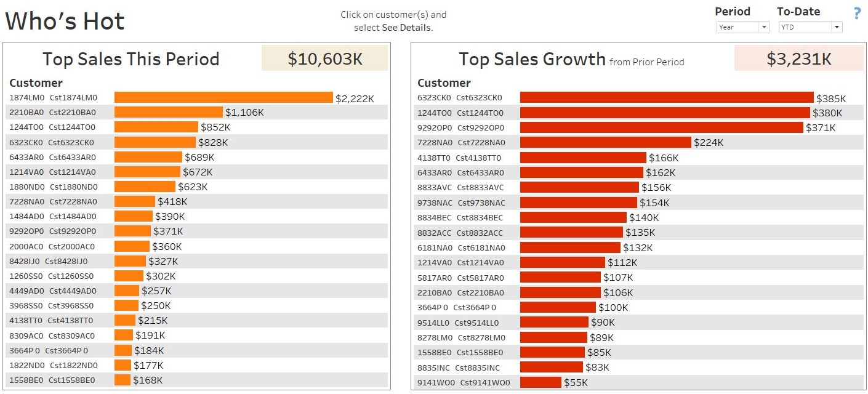Screen dimensions: 868x394
Task: Click the blue question mark help icon
Action: (x=857, y=14)
